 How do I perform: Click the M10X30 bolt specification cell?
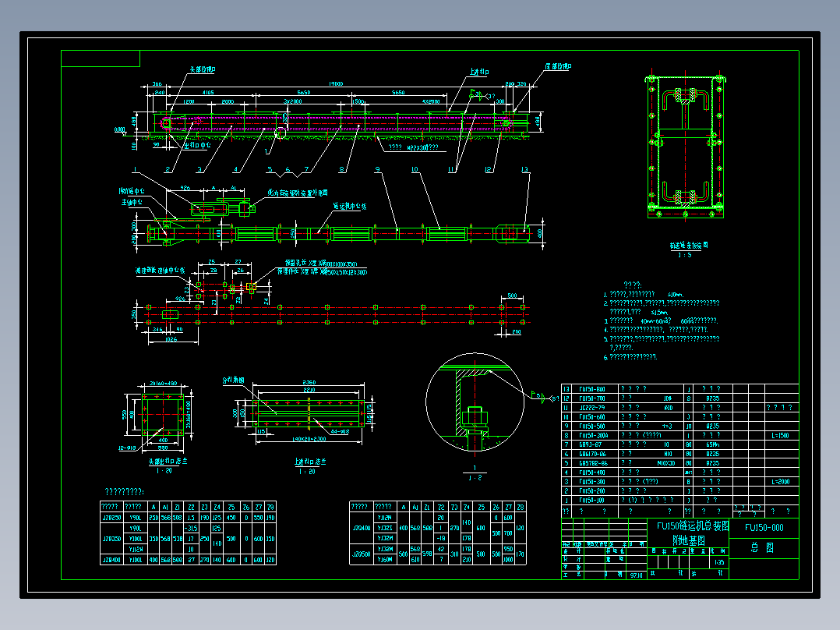coord(666,463)
